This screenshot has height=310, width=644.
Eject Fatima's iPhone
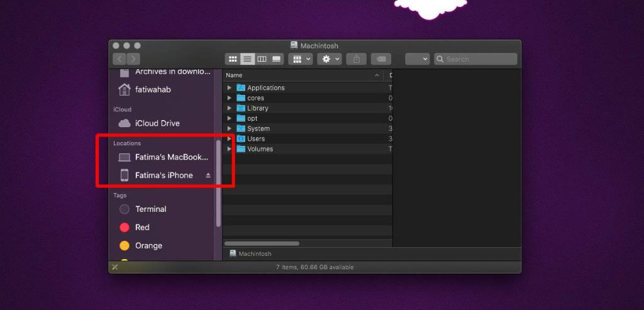pyautogui.click(x=208, y=175)
